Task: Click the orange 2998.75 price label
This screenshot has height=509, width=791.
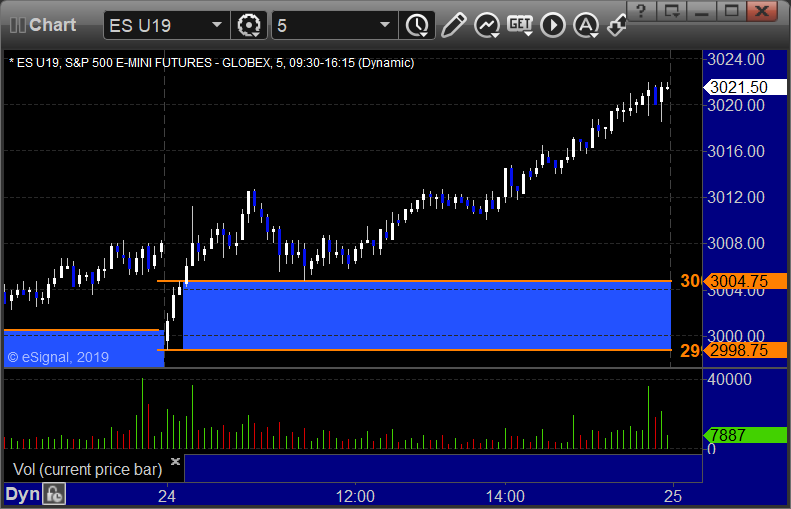Action: click(745, 350)
